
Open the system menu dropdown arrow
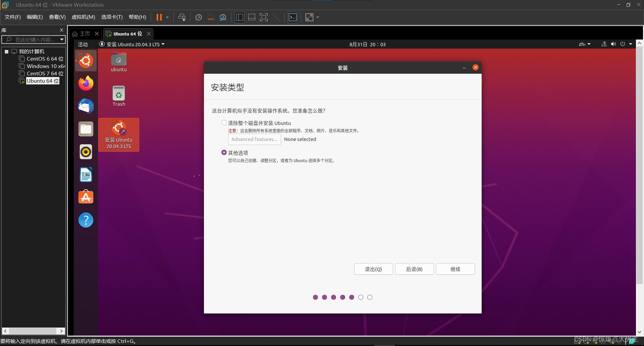[631, 44]
